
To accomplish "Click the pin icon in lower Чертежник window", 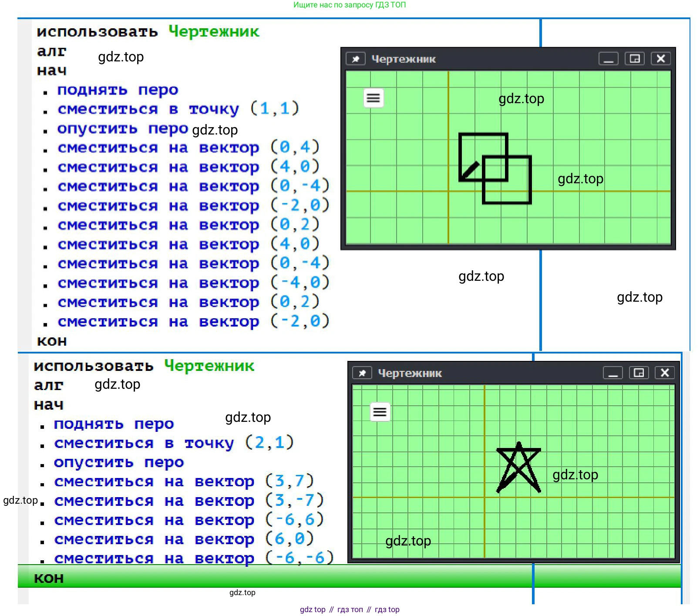I will click(x=362, y=373).
